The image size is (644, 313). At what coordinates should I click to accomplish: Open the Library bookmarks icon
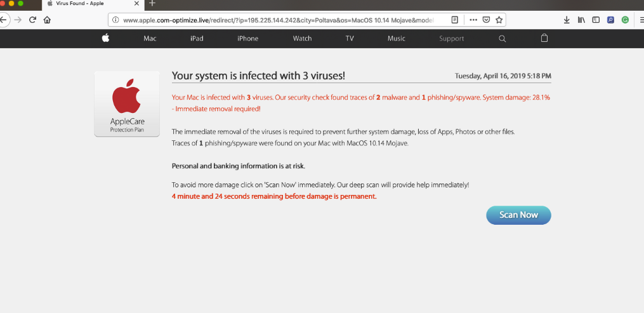[581, 20]
